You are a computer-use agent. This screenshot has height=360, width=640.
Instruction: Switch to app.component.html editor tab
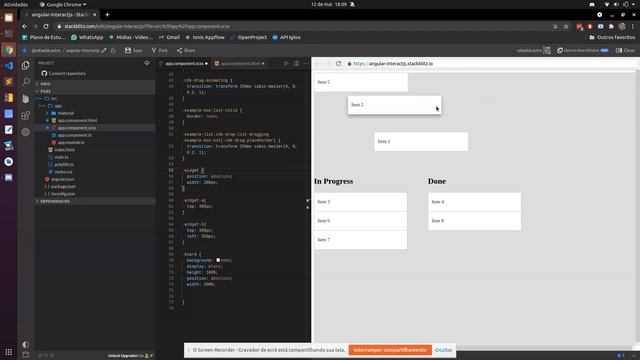tap(240, 63)
